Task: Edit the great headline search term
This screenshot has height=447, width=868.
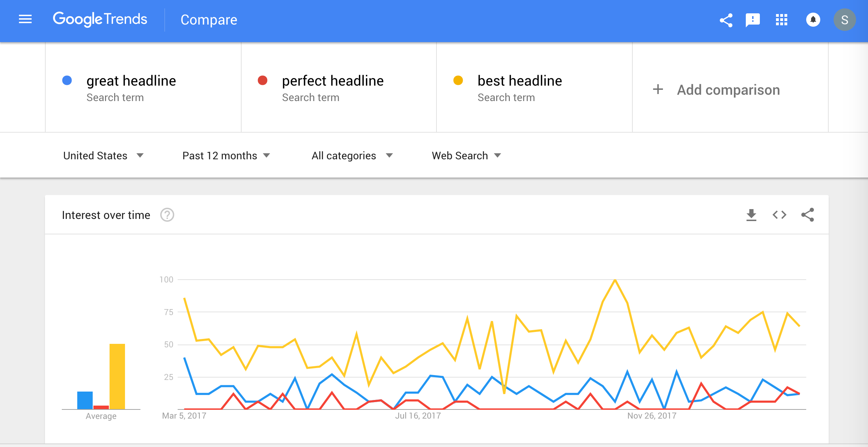Action: point(143,87)
